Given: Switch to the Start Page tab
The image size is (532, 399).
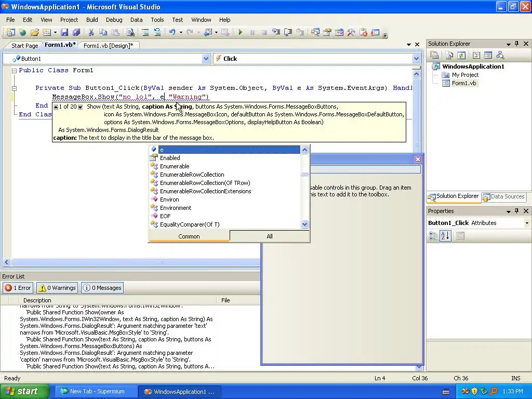Looking at the screenshot, I should (24, 46).
